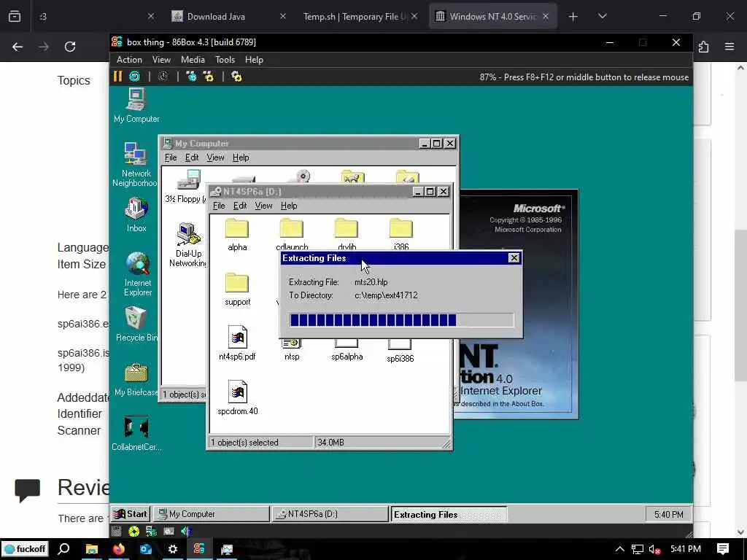Screen dimensions: 747x560
Task: Click the 86Box hard reset icon
Action: 135,76
